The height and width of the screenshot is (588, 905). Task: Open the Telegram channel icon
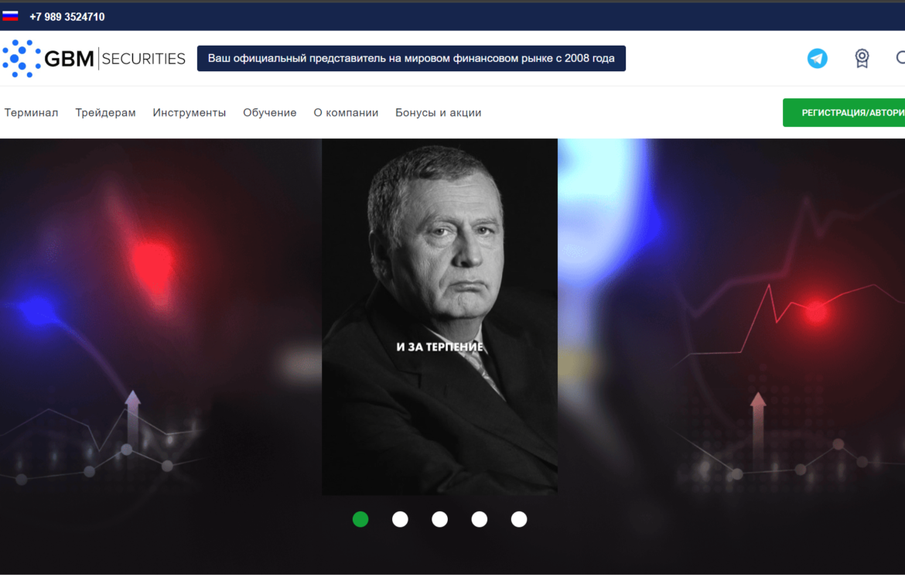click(817, 58)
